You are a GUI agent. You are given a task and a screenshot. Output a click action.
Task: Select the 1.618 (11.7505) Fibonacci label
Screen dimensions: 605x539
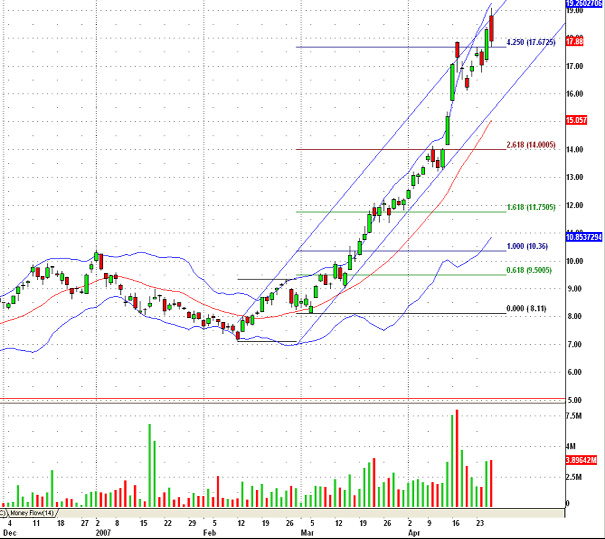tap(531, 207)
